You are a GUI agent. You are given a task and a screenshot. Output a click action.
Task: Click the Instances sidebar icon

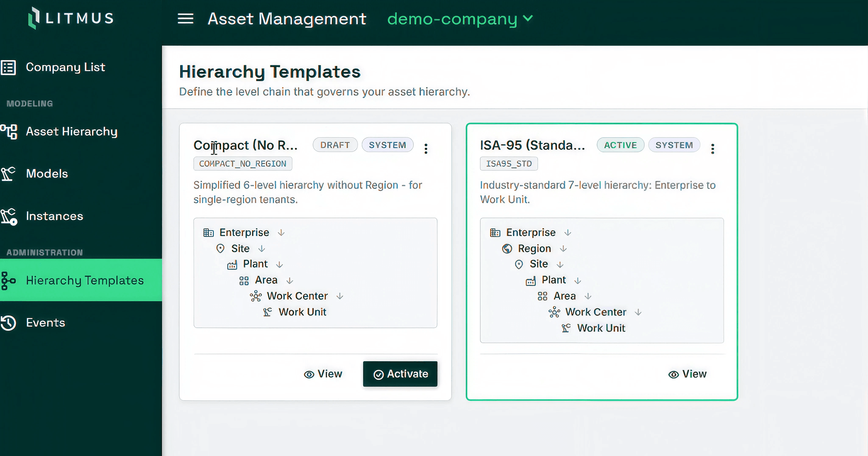9,217
